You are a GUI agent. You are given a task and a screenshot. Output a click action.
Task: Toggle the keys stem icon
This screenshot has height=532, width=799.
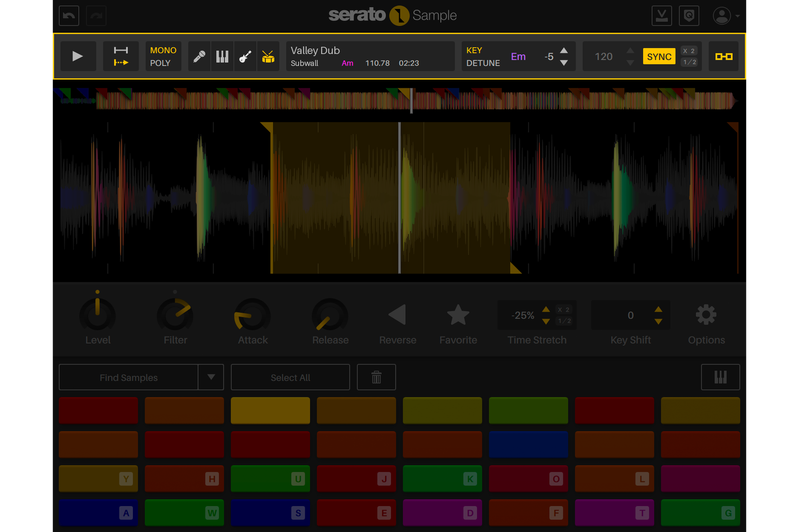tap(222, 56)
